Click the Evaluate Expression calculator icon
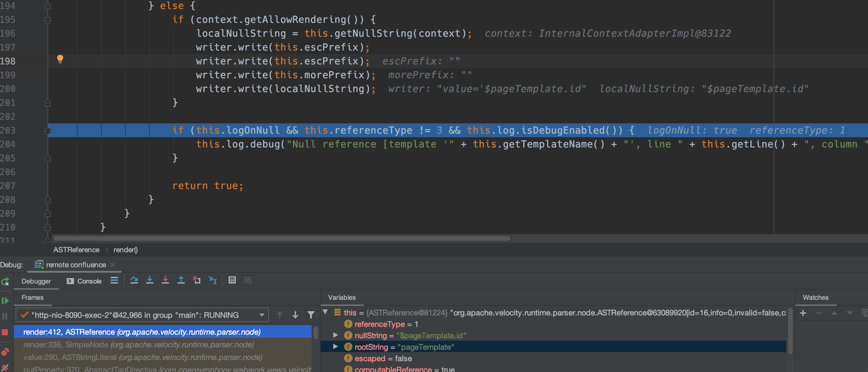868x372 pixels. (232, 280)
